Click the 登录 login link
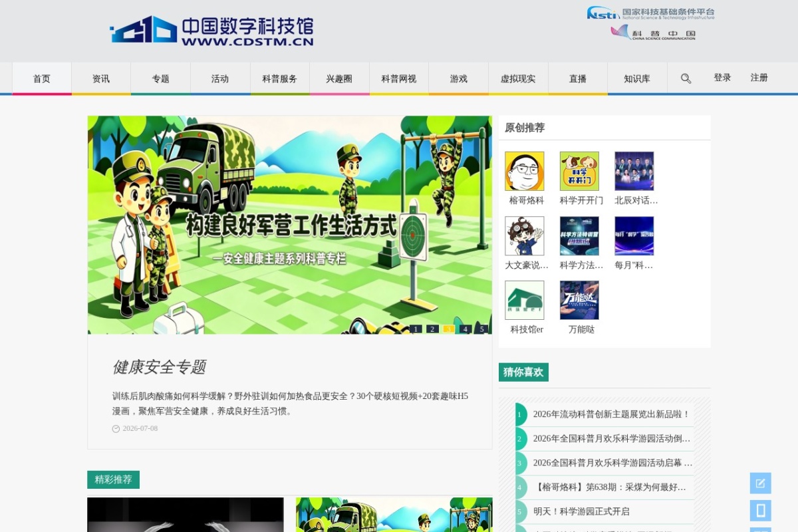 pyautogui.click(x=722, y=78)
